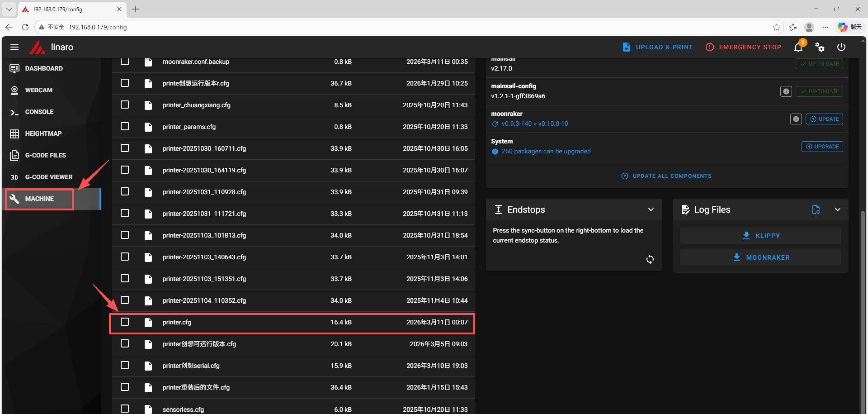Open the browser tab list dropdown
The height and width of the screenshot is (414, 868).
pyautogui.click(x=9, y=9)
